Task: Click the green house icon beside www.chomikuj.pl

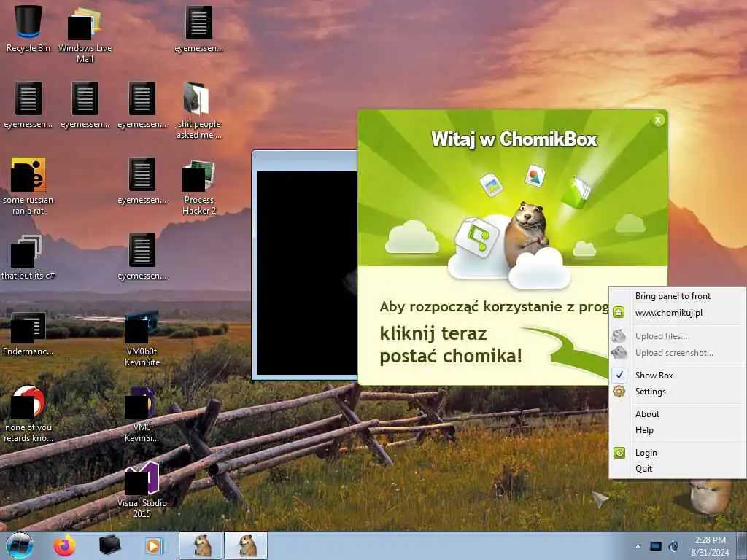Action: point(619,312)
